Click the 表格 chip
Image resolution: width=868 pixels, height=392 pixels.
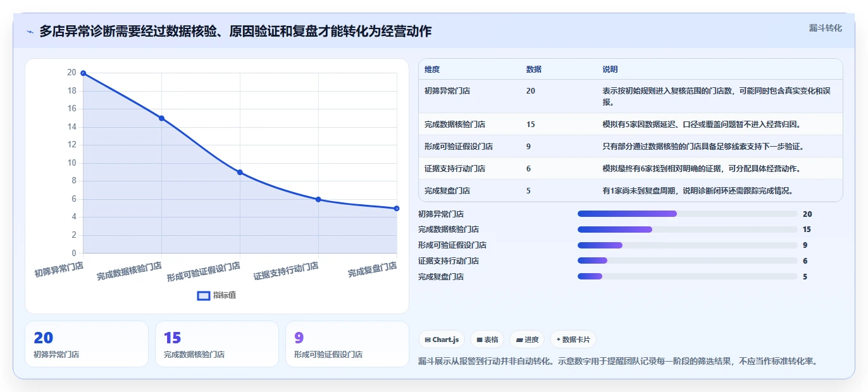pyautogui.click(x=487, y=340)
